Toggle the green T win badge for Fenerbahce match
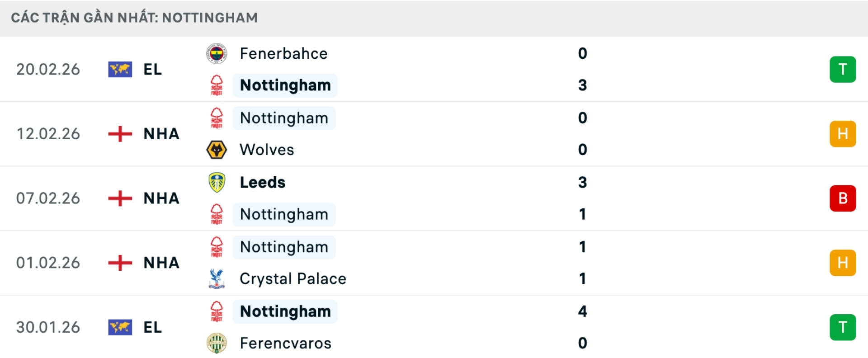 pyautogui.click(x=843, y=69)
